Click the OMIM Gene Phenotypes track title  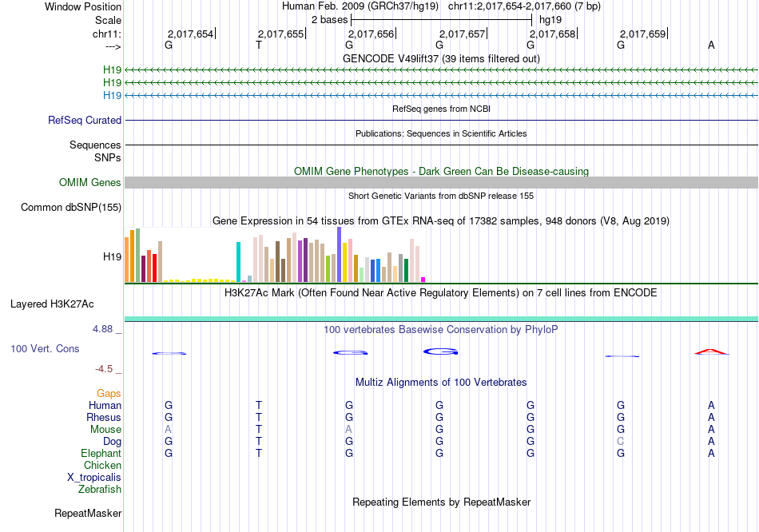tap(441, 172)
